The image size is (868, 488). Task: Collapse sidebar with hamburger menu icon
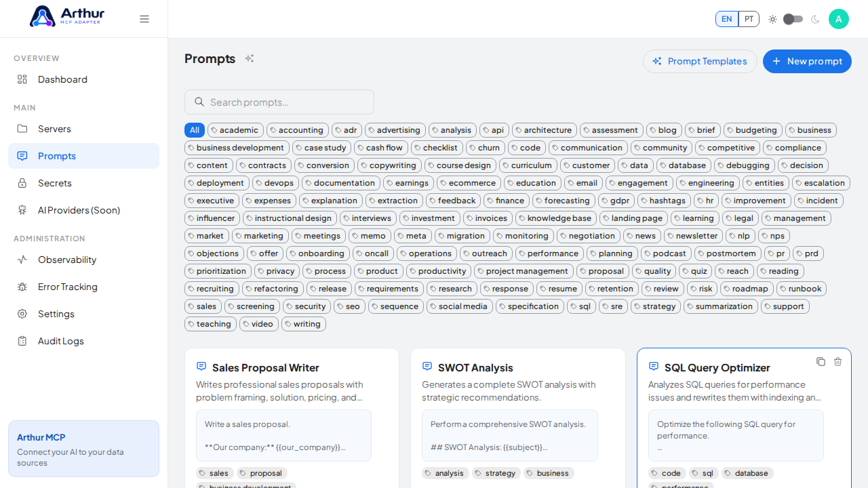pyautogui.click(x=144, y=19)
